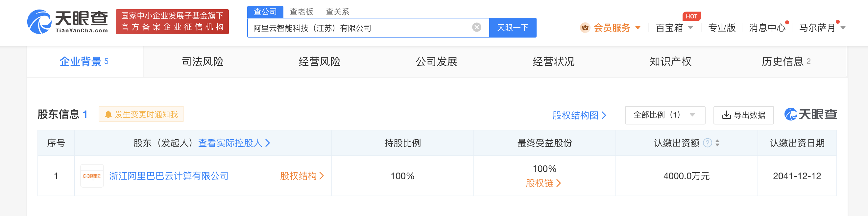This screenshot has width=868, height=216.
Task: Click the 认缴出资日期 column header
Action: point(797,143)
